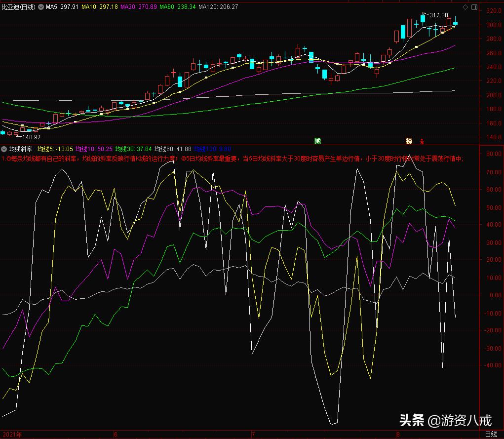Click the 日线 period button at bottom-right
The height and width of the screenshot is (439, 504).
point(491,434)
